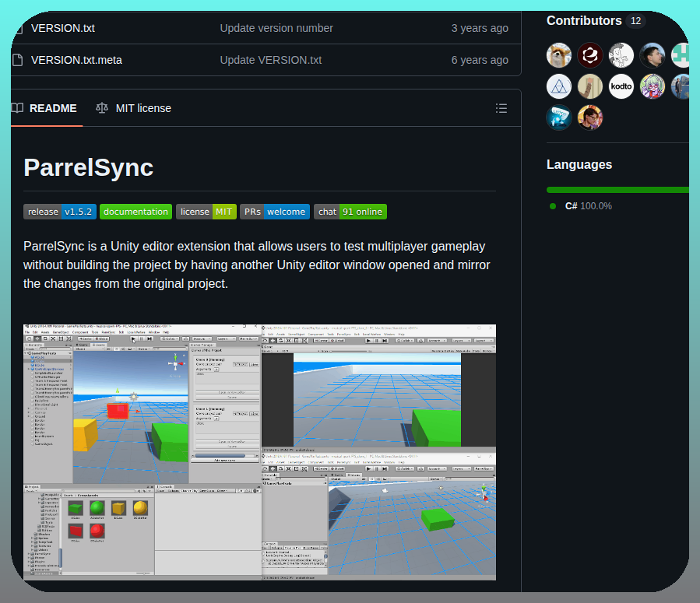
Task: Click the documentation badge
Action: 135,212
